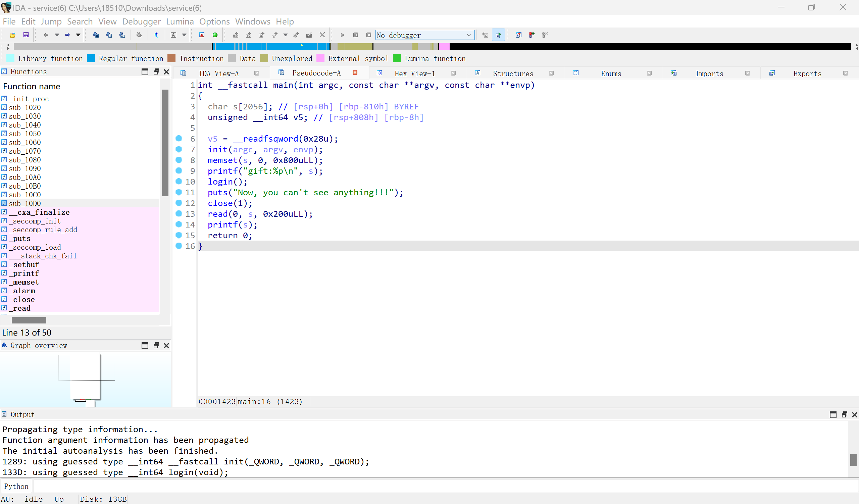Image resolution: width=859 pixels, height=504 pixels.
Task: Click the add breakpoint icon with plus
Action: coord(532,35)
